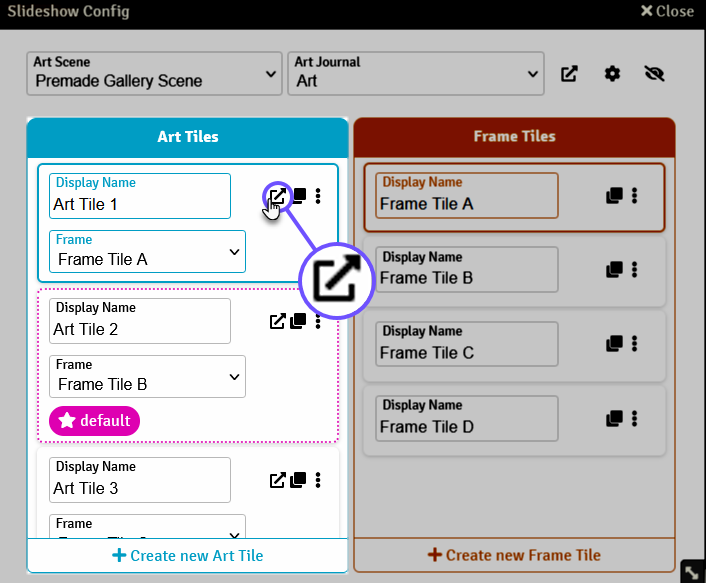Create new Art Tile
Image resolution: width=706 pixels, height=583 pixels.
point(188,556)
